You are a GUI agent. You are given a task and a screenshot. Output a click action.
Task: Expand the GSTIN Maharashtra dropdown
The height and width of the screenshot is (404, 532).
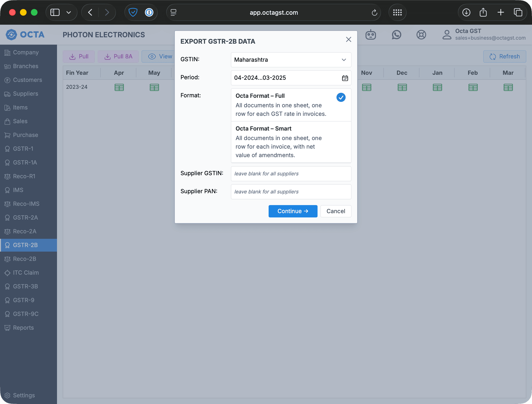(x=291, y=60)
